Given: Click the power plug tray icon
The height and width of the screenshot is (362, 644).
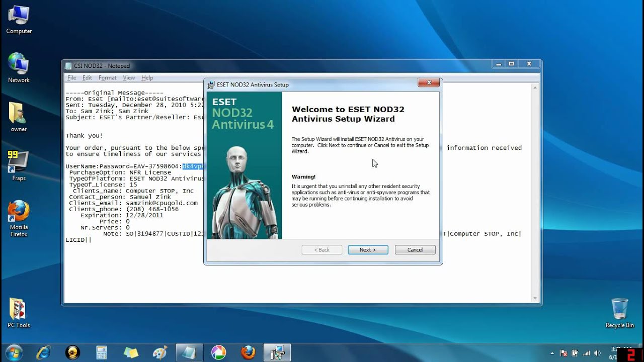Looking at the screenshot, I should tap(575, 353).
